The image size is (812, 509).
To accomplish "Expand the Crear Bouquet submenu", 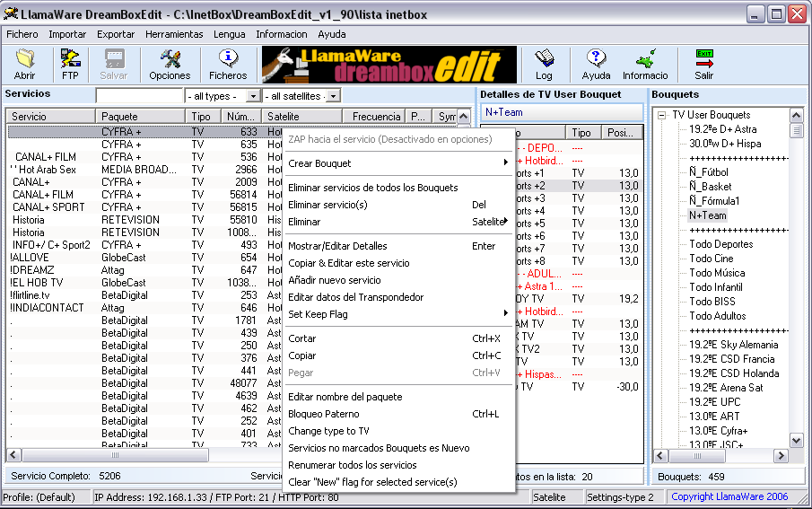I will coord(399,163).
